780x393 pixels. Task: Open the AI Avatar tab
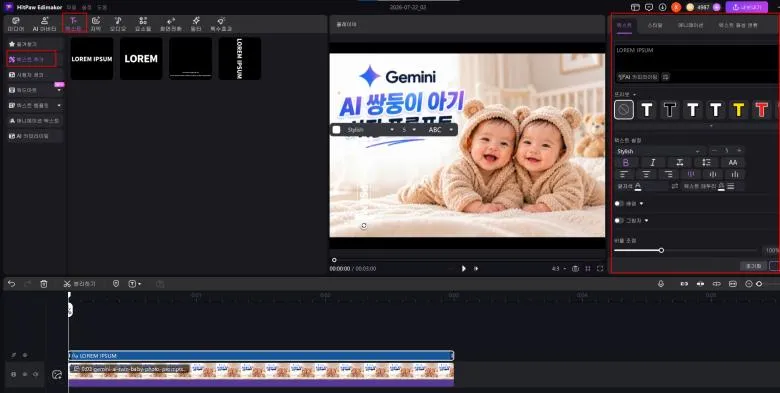pyautogui.click(x=44, y=24)
